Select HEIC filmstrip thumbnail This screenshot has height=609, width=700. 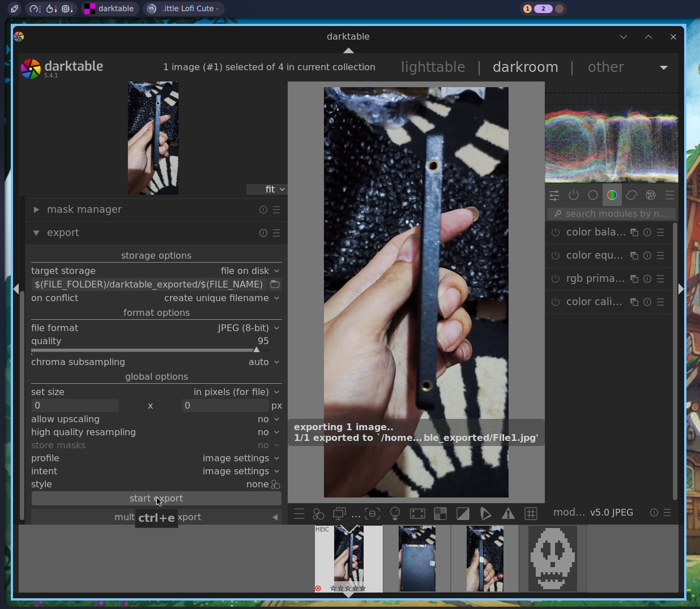pyautogui.click(x=349, y=559)
